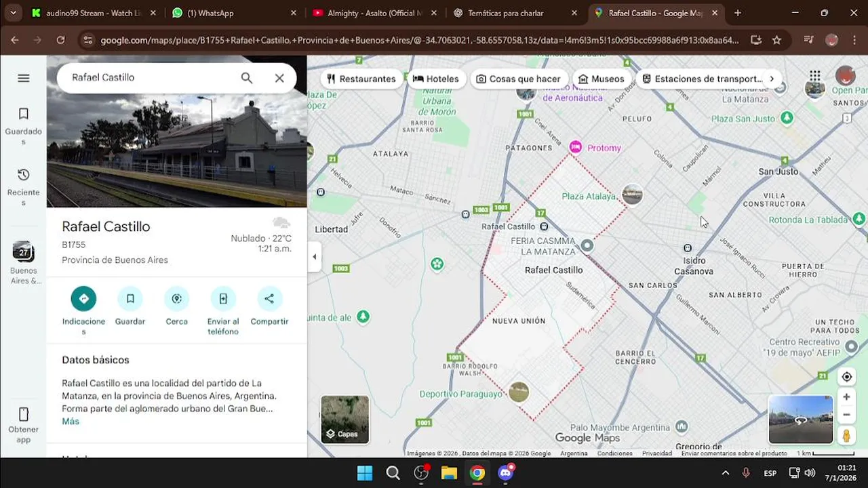Select Estaciones de transporte filter chip

[x=702, y=79]
